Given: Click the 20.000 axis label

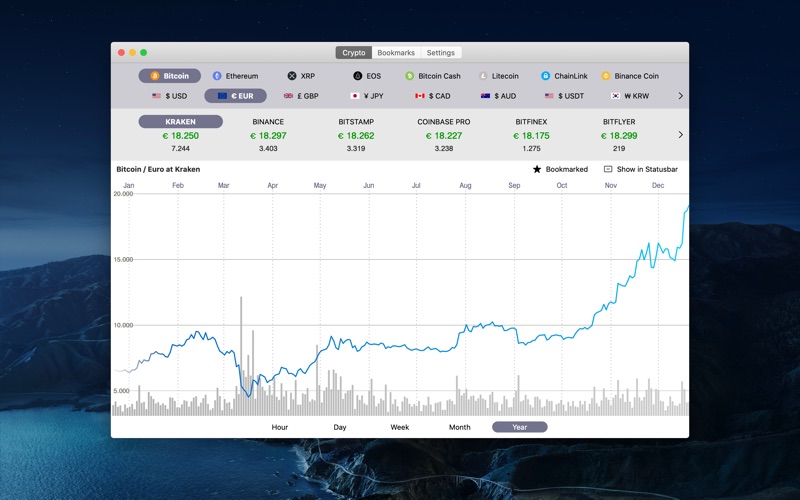Looking at the screenshot, I should (123, 194).
